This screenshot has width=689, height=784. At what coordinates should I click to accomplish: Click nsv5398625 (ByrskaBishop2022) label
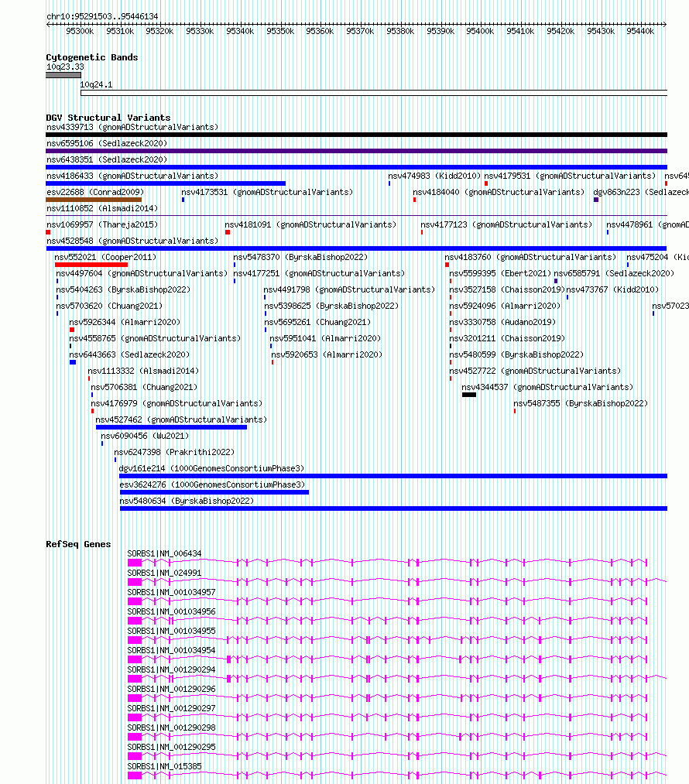331,306
